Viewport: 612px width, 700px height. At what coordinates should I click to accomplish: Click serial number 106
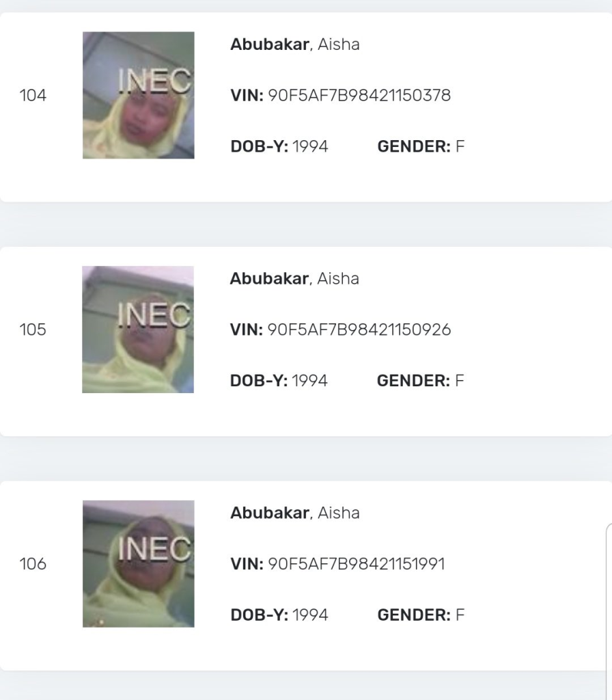click(33, 564)
